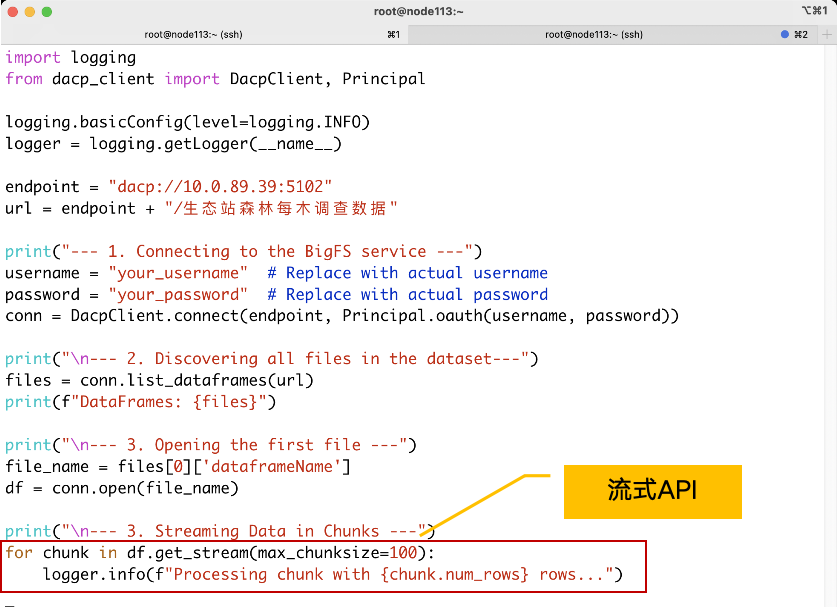Click the yellow 流式API annotation label
Viewport: 838px width, 609px height.
652,491
